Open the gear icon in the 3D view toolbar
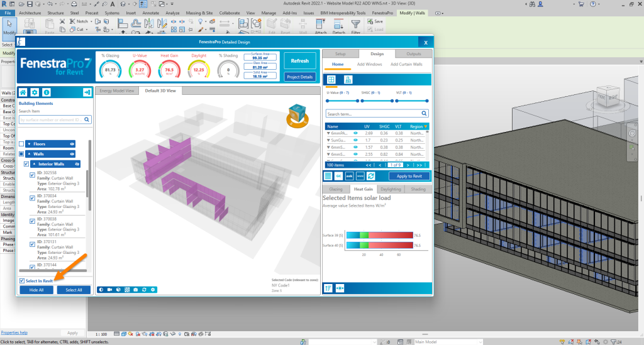Screen dimensions: 644x345 153,290
